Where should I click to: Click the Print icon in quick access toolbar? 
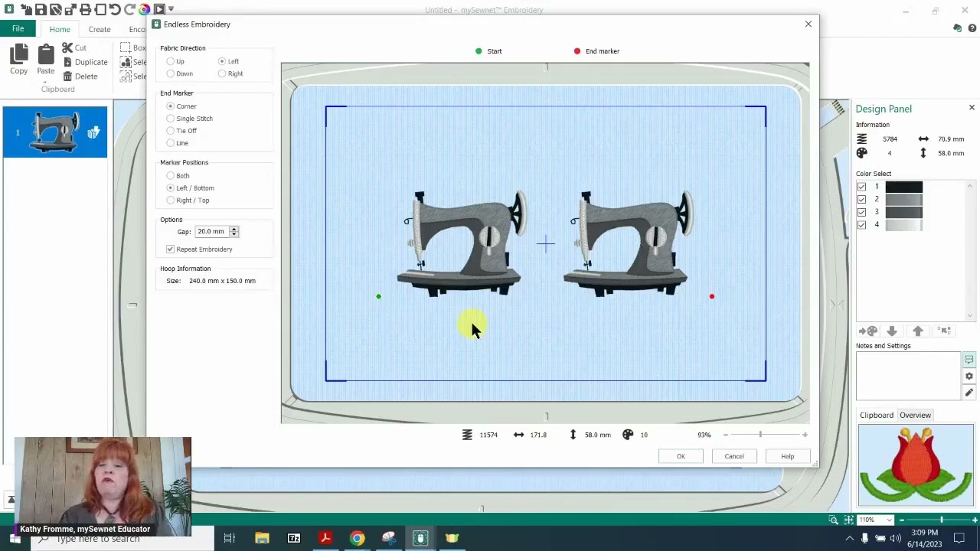(x=85, y=10)
